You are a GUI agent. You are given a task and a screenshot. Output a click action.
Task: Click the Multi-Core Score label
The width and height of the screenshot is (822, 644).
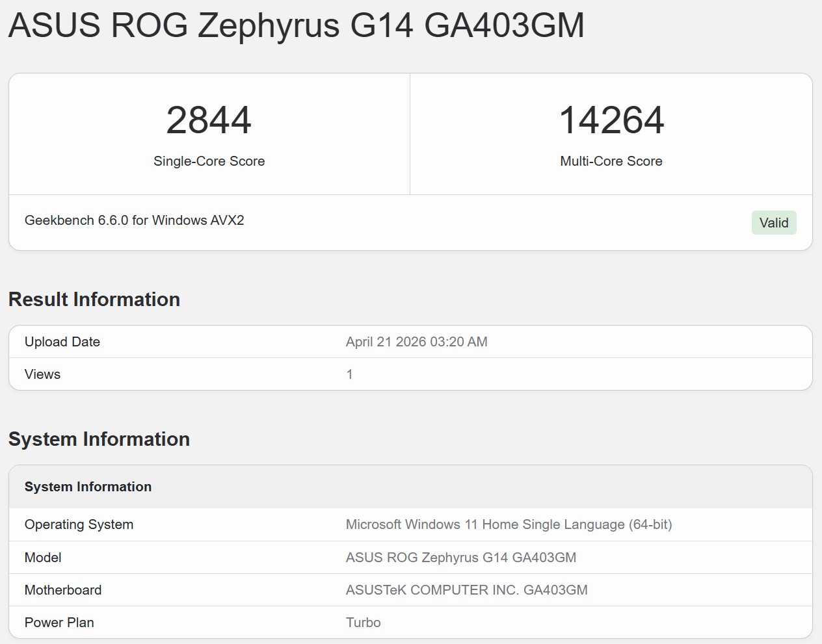click(611, 161)
